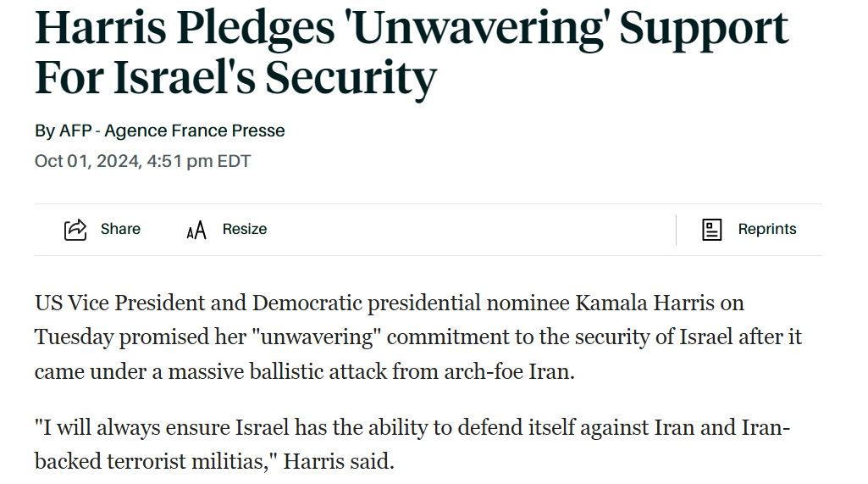The image size is (868, 484).
Task: Click the Resize AA font icon
Action: (196, 230)
